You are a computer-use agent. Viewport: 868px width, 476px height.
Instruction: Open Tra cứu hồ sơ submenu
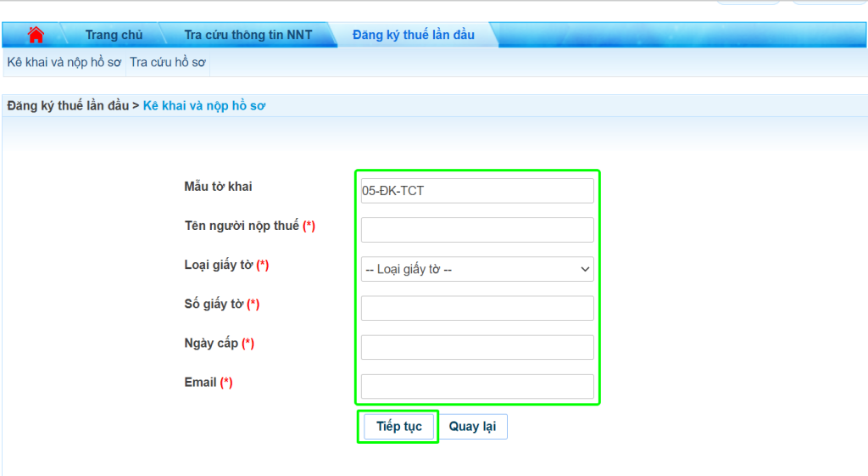[168, 62]
